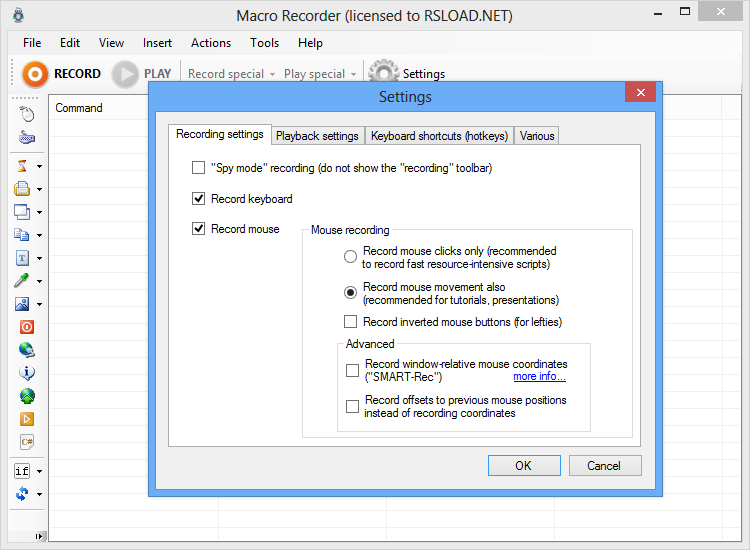Expand the text 'T' icon dropdown arrow

click(39, 258)
